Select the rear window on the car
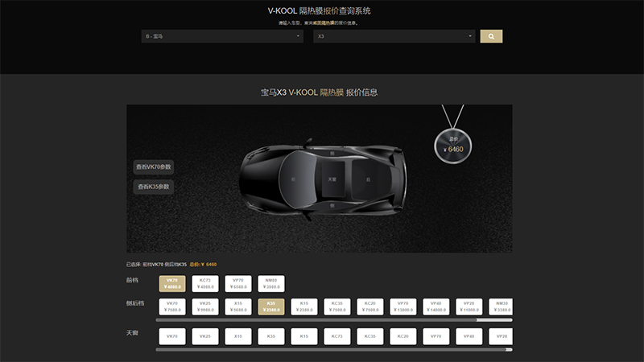 [369, 178]
